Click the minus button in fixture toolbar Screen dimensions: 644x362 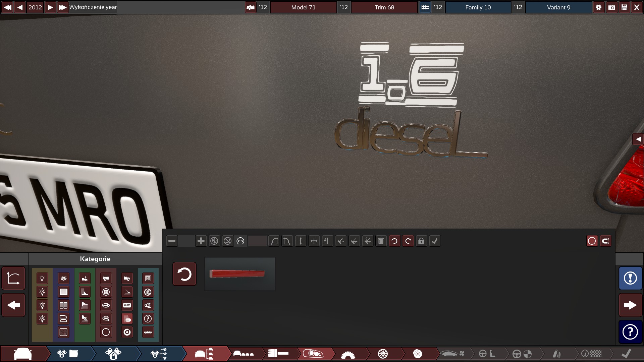172,241
